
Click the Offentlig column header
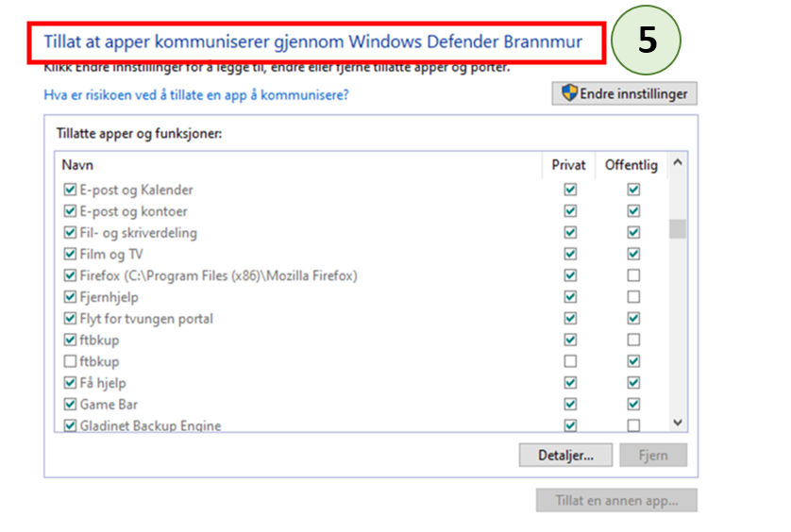(631, 165)
